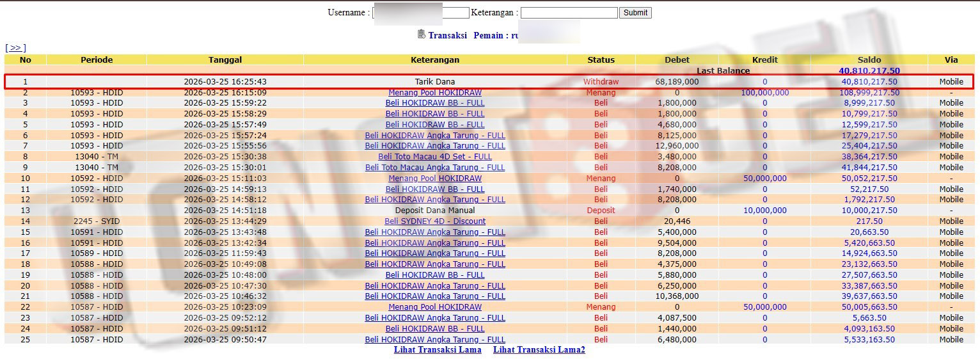Click the [>>] next page link

(x=15, y=48)
